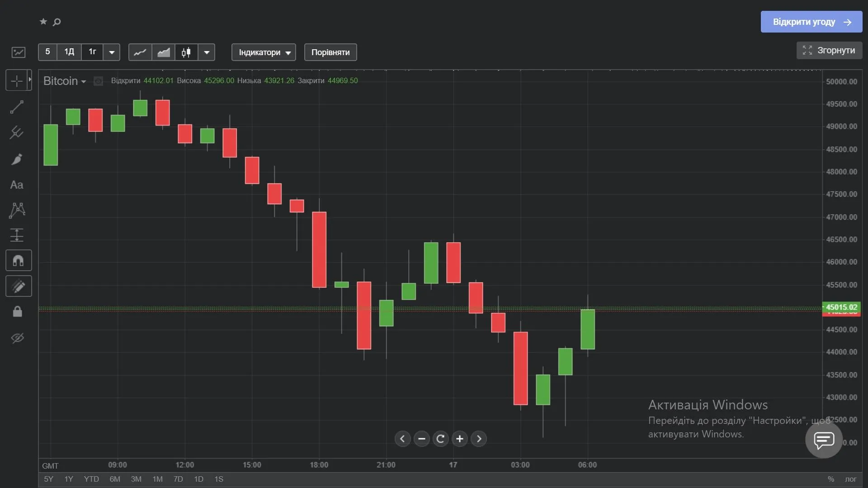This screenshot has width=868, height=488.
Task: Zoom out the chart with minus button
Action: (422, 439)
